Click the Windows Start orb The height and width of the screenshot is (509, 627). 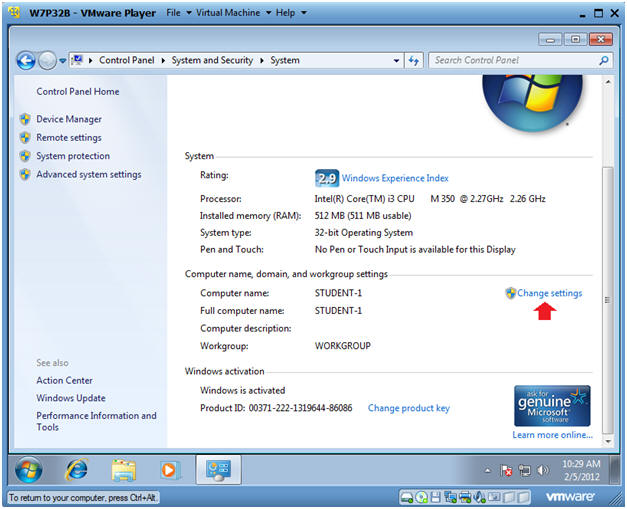tap(28, 470)
